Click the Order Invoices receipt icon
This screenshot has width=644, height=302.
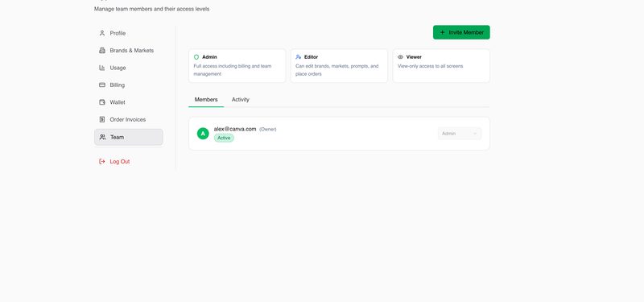(x=102, y=119)
